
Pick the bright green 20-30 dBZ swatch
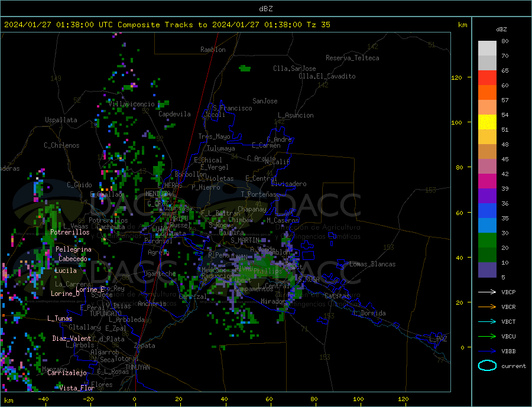[487, 240]
